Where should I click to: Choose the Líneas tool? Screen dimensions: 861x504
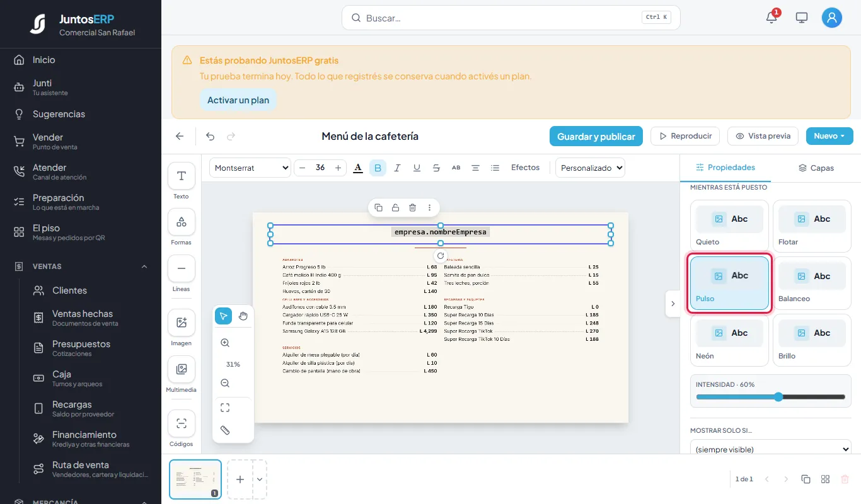click(182, 268)
